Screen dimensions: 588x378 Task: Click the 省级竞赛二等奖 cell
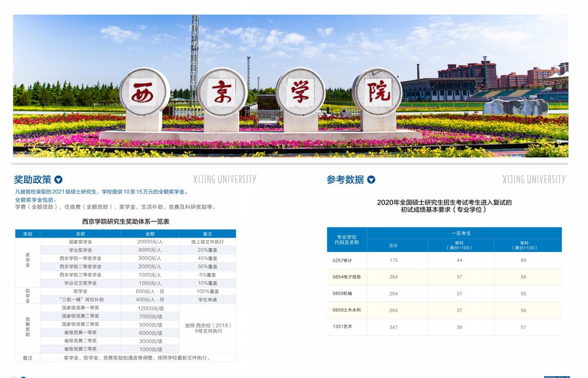[x=80, y=341]
